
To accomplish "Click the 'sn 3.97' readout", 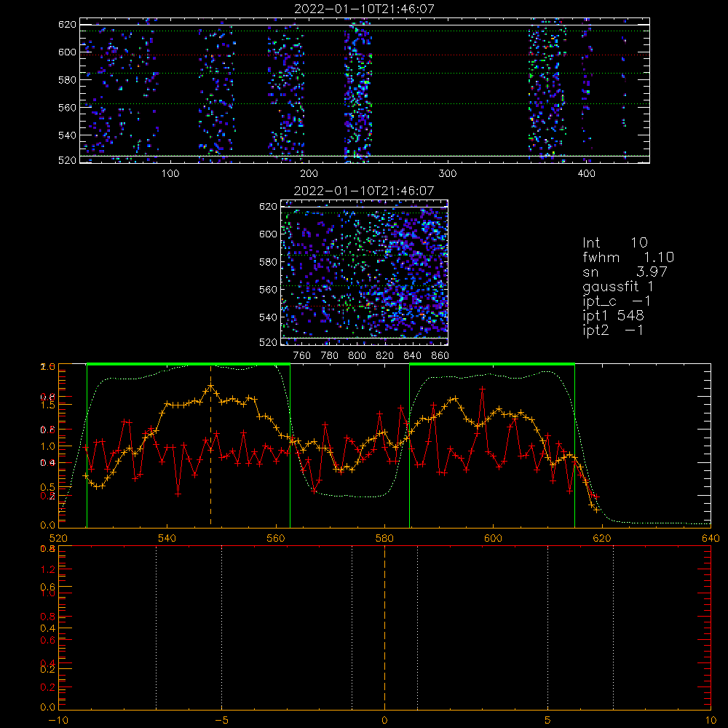I will [625, 272].
